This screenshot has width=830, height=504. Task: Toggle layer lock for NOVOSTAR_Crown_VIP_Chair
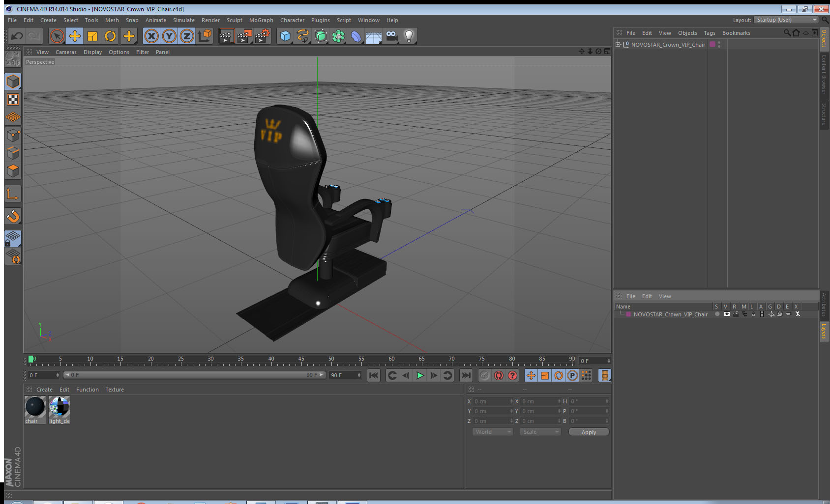tap(753, 314)
